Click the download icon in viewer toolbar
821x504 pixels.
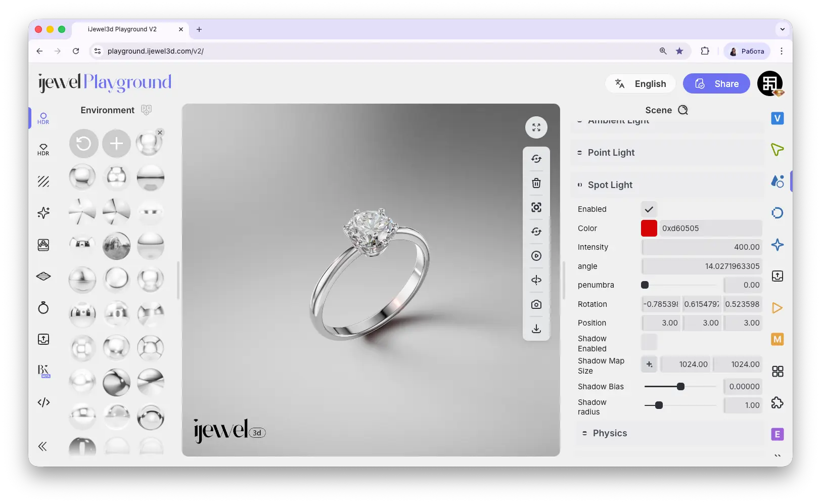point(536,329)
